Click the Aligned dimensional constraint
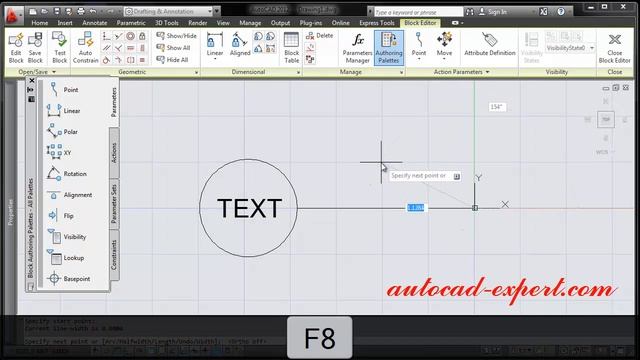This screenshot has width=640, height=360. click(x=240, y=44)
